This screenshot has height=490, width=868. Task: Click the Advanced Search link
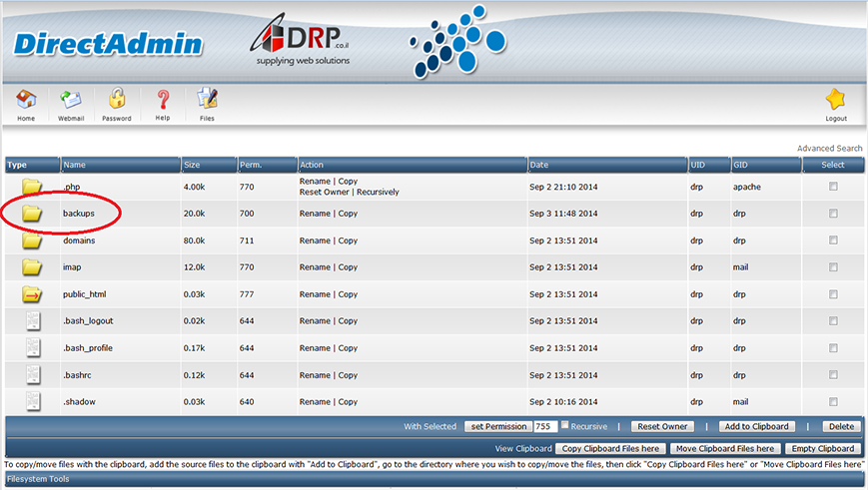pos(829,149)
